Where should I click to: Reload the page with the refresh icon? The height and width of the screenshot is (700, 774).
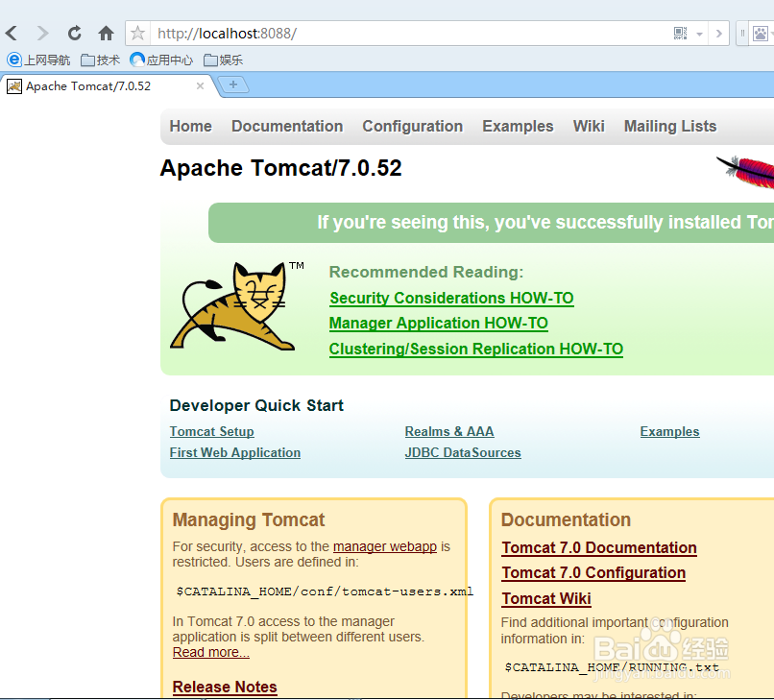coord(75,34)
